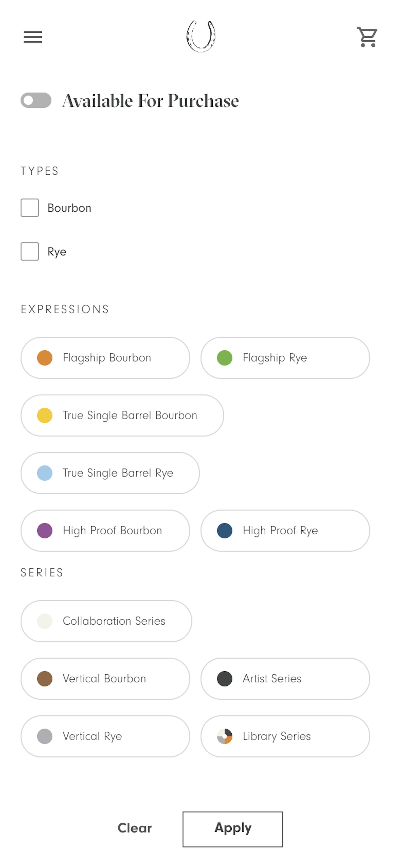Open the shopping cart
The width and height of the screenshot is (401, 868).
point(367,37)
